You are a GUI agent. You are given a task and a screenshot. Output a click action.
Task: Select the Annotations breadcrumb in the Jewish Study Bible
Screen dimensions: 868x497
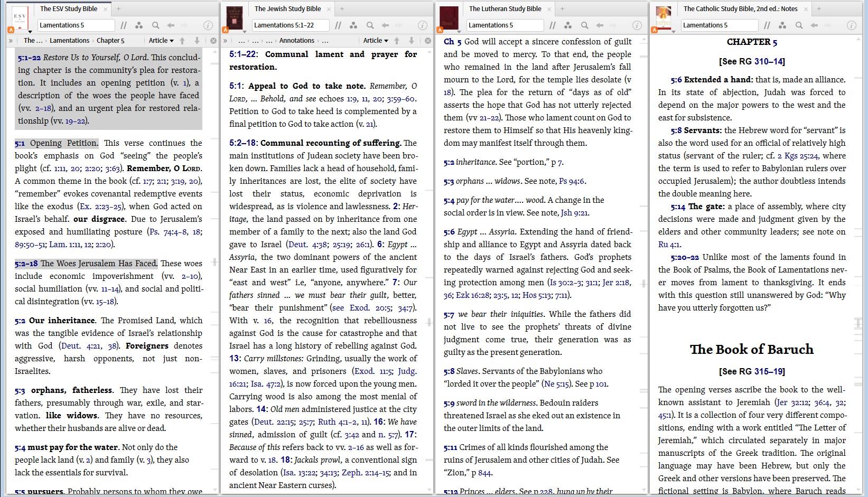pyautogui.click(x=297, y=41)
